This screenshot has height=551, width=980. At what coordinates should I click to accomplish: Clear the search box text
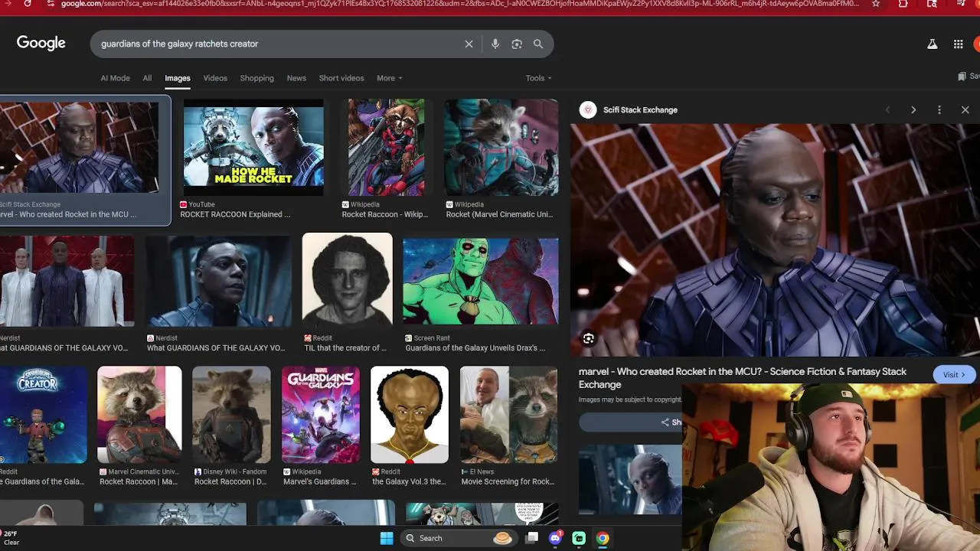pos(469,44)
